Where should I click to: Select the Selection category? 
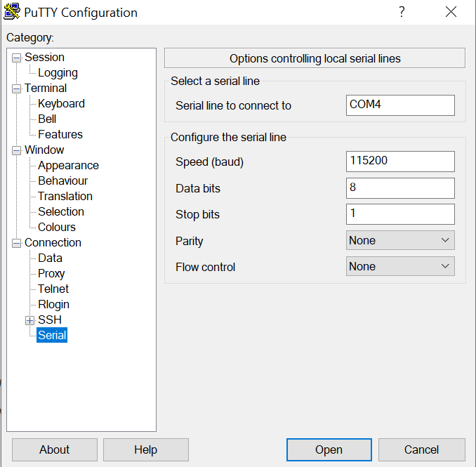tap(61, 211)
